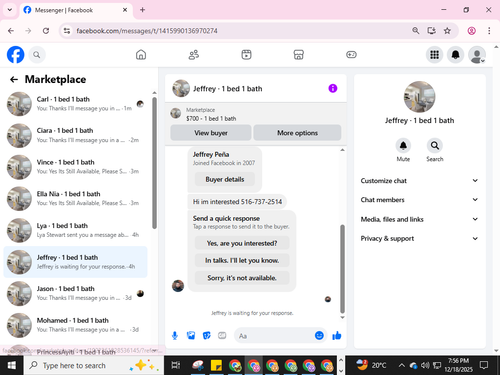The width and height of the screenshot is (500, 375).
Task: Send quick response 'Yes, are you interested?'
Action: [242, 243]
